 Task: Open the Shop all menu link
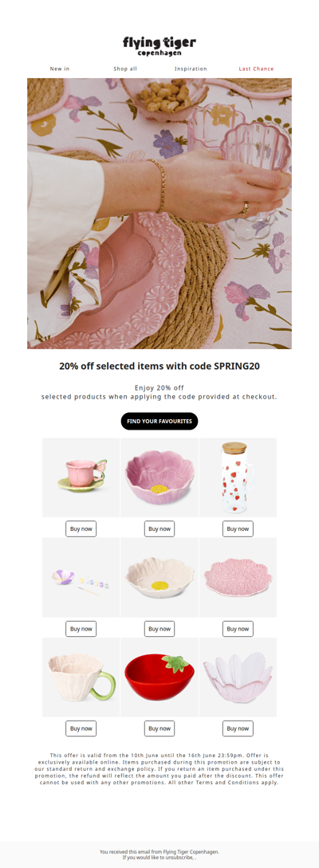click(x=125, y=69)
